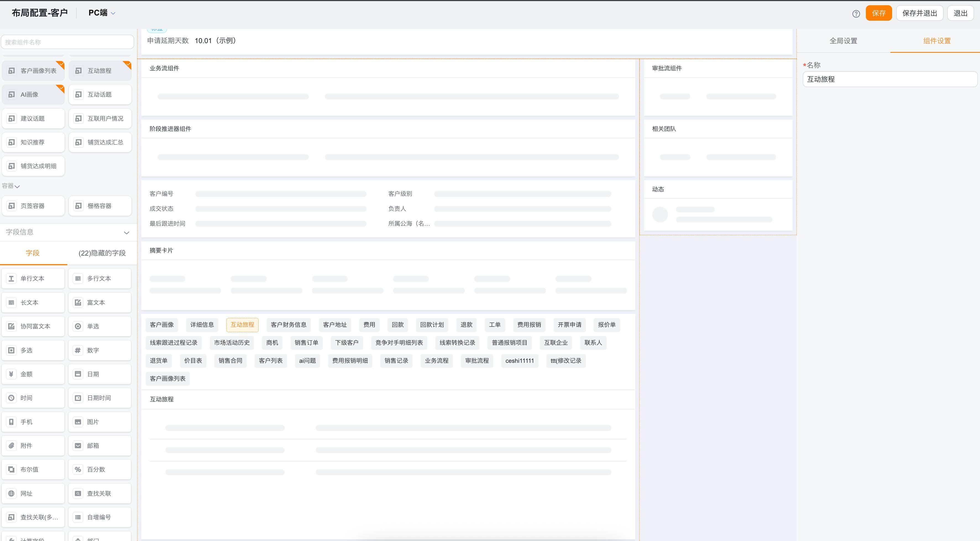Screen dimensions: 980x541
Task: Edit the 名称 field containing 互动旅程
Action: click(889, 79)
